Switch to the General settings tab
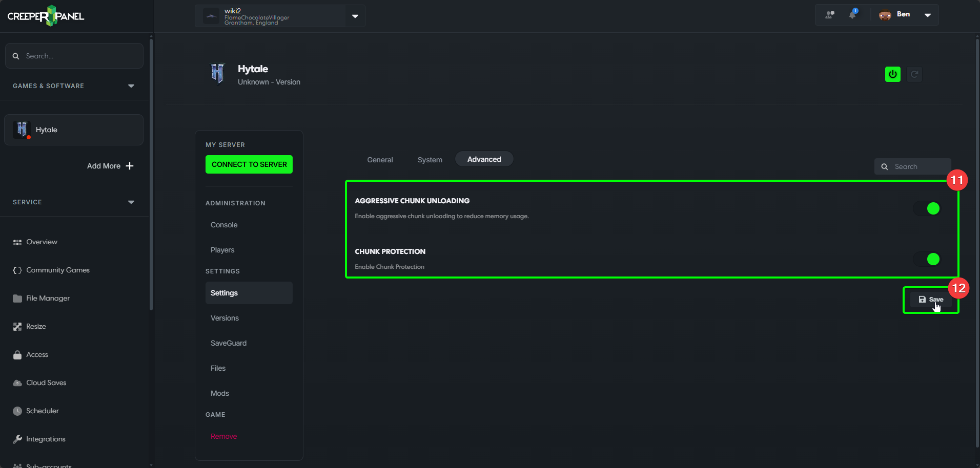The width and height of the screenshot is (980, 468). 380,159
